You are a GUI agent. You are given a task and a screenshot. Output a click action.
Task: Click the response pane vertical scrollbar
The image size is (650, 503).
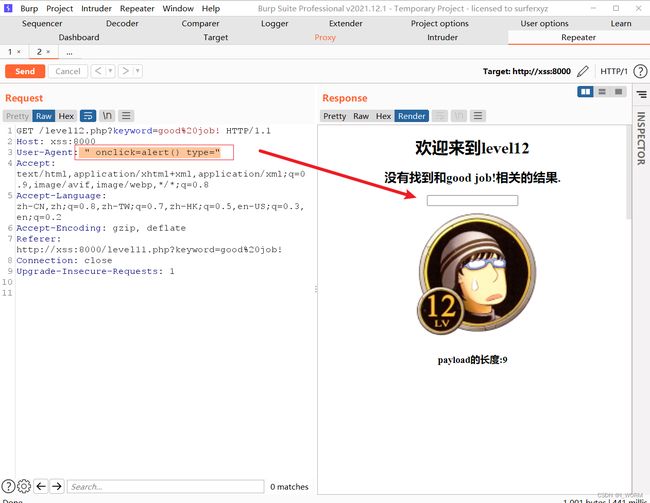pos(629,172)
